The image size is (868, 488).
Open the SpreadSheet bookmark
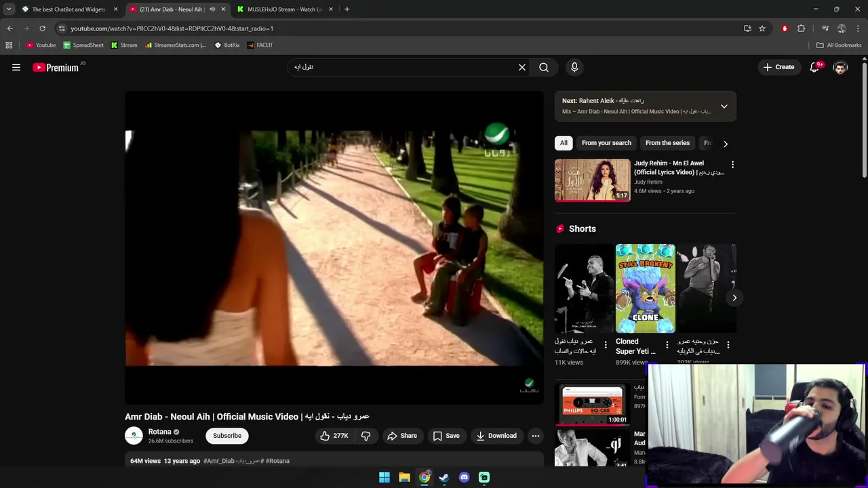(83, 45)
